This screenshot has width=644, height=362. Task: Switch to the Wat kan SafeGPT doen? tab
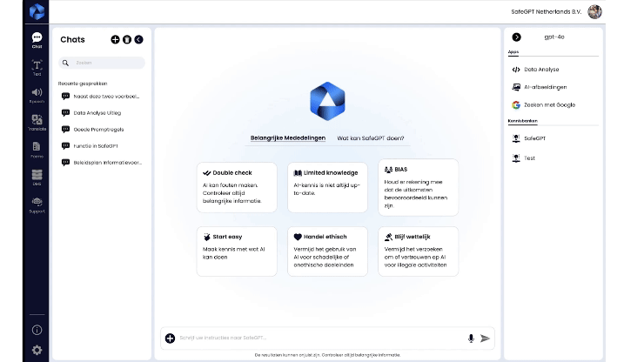pos(371,137)
